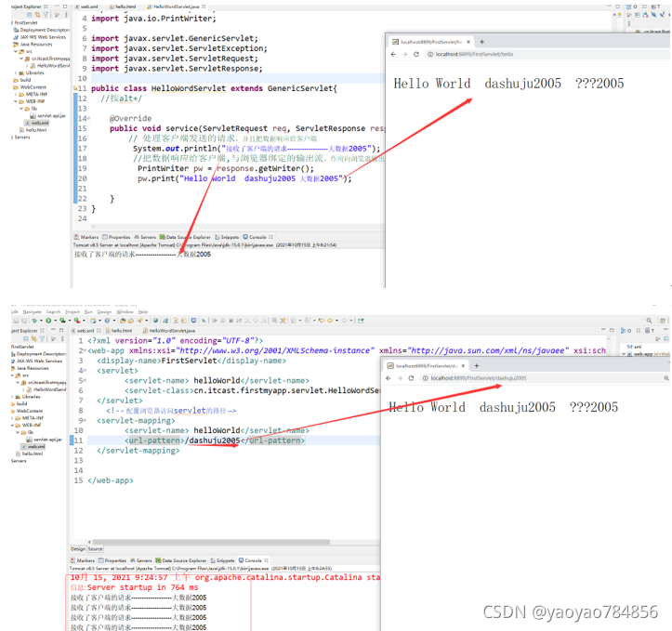Viewport: 672px width, 631px height.
Task: Open Run menu in lower Eclipse window
Action: (88, 312)
